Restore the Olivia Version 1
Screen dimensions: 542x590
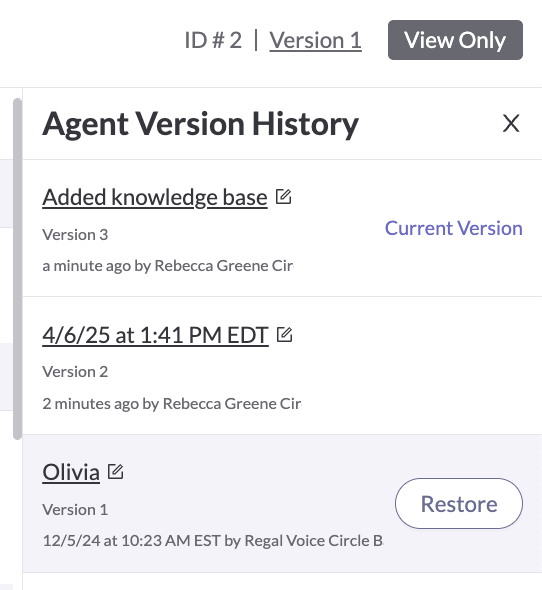point(459,503)
